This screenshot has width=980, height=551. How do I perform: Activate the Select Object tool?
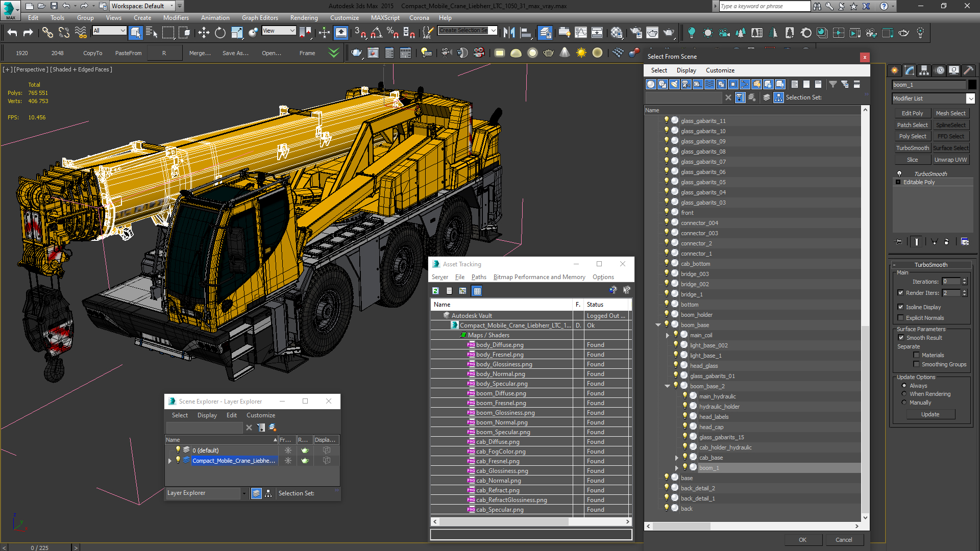pyautogui.click(x=135, y=33)
